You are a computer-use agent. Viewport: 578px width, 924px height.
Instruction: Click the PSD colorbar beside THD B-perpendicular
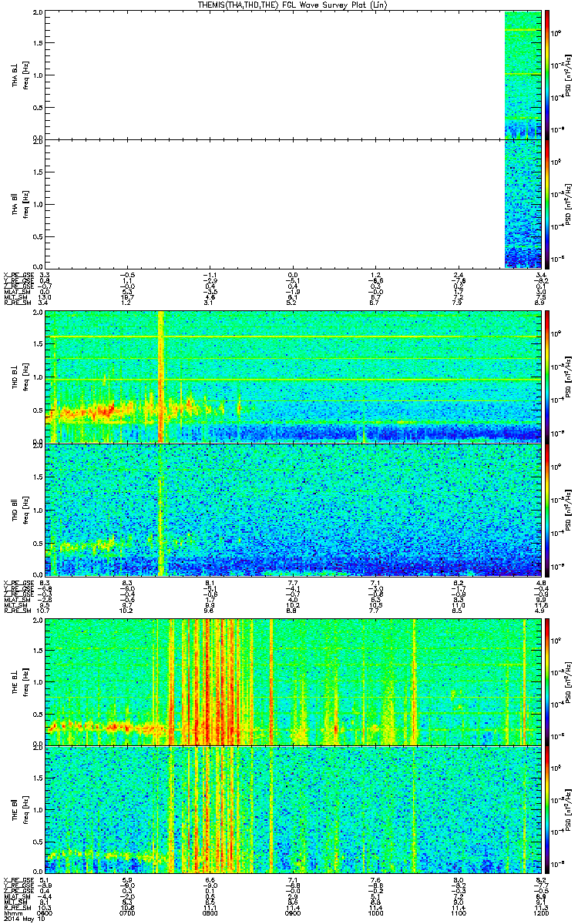pyautogui.click(x=547, y=377)
